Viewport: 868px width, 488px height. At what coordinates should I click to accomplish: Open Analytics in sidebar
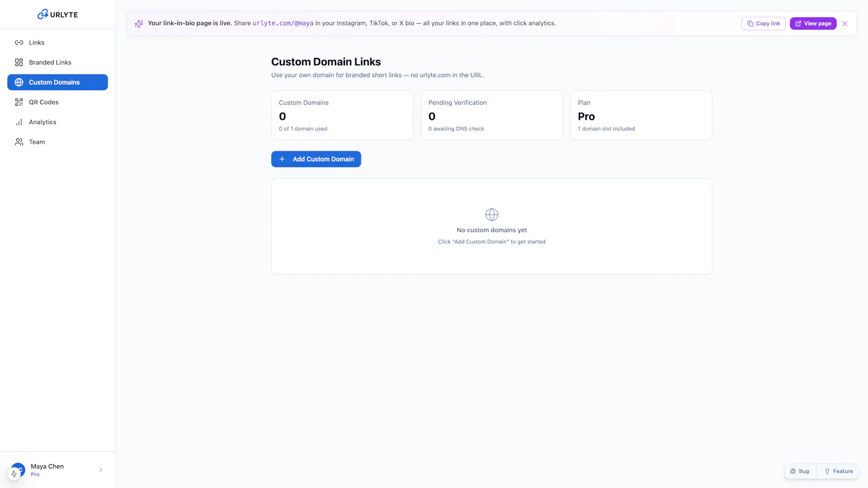pyautogui.click(x=58, y=122)
